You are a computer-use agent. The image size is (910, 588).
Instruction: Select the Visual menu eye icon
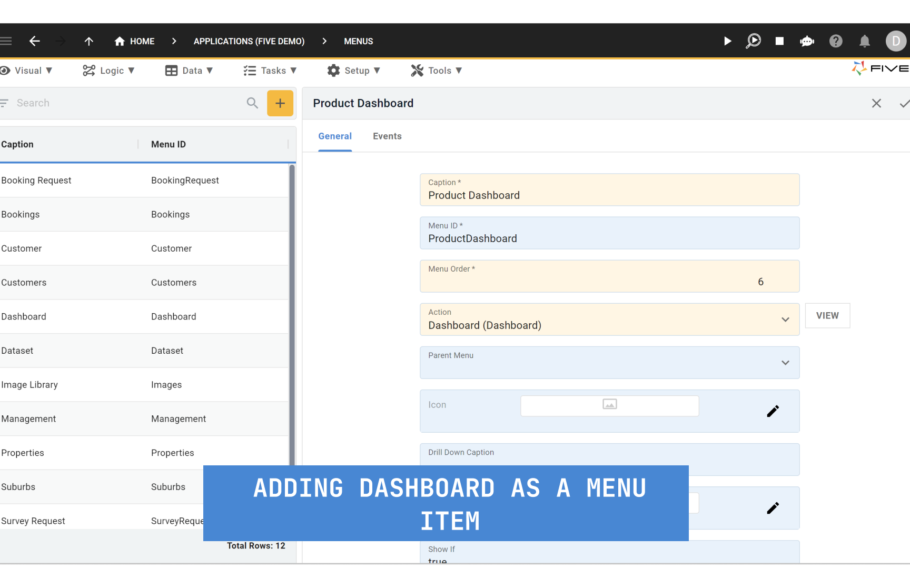point(4,70)
